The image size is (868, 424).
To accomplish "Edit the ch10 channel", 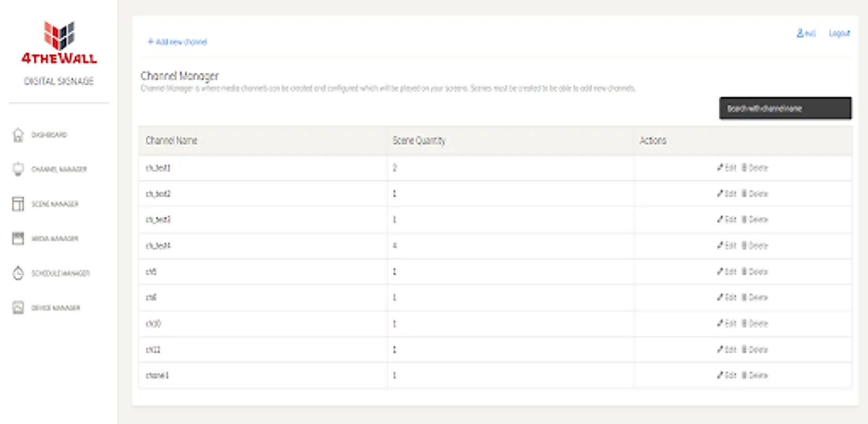I will click(726, 324).
